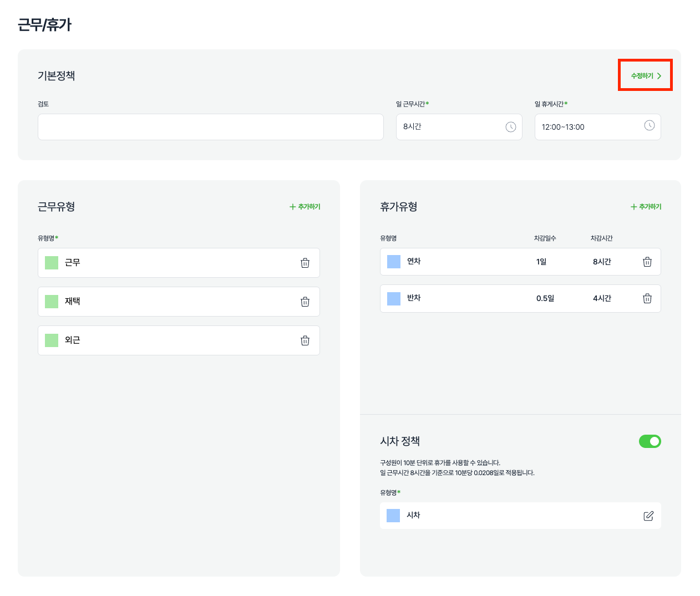Delete the 재택 work type
Viewport: 700px width, 596px height.
pyautogui.click(x=305, y=302)
